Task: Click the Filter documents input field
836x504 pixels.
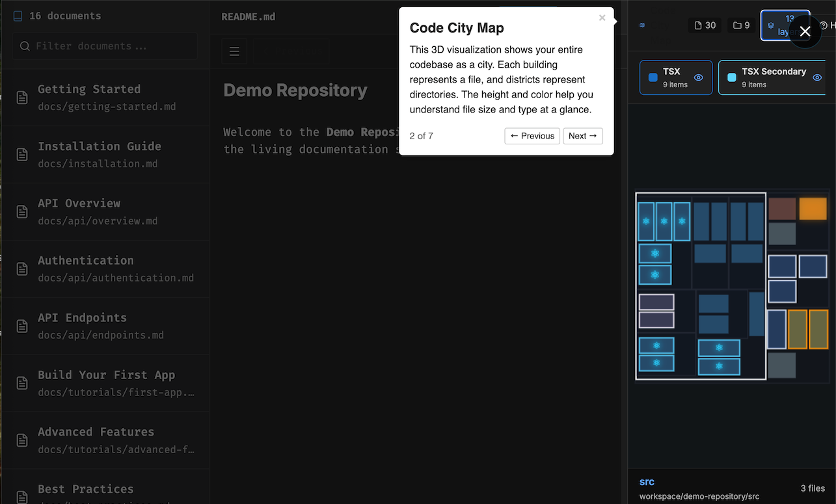Action: (104, 46)
